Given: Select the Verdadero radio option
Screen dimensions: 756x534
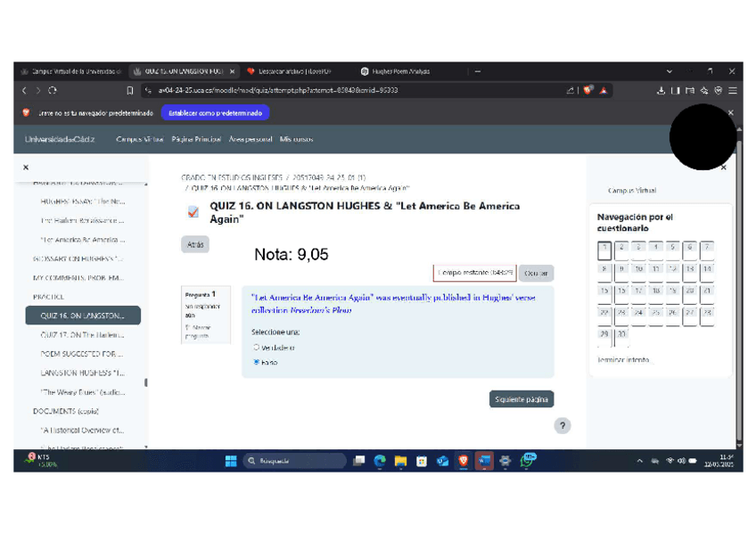Looking at the screenshot, I should (257, 348).
